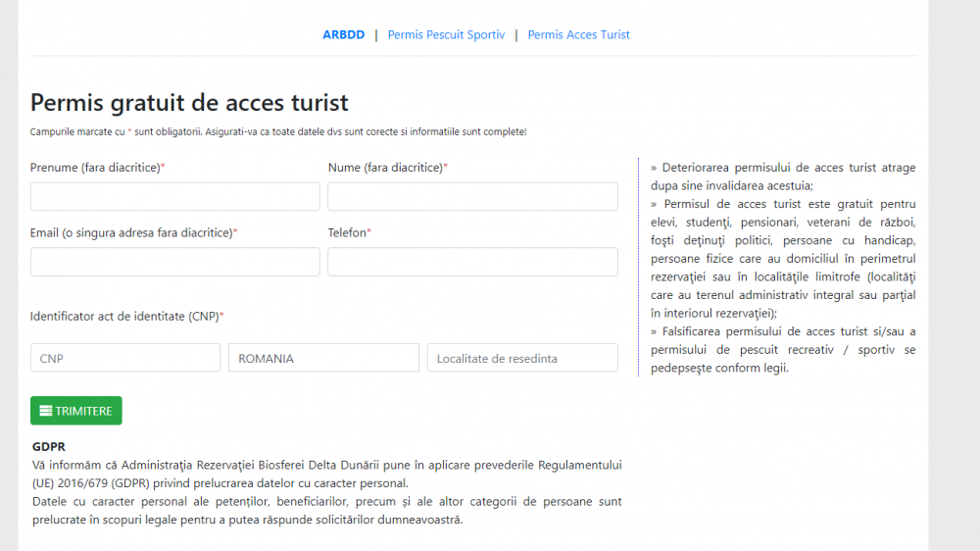Click the mandatory fields notice under heading
Screen dimensions: 980x551
click(x=278, y=131)
